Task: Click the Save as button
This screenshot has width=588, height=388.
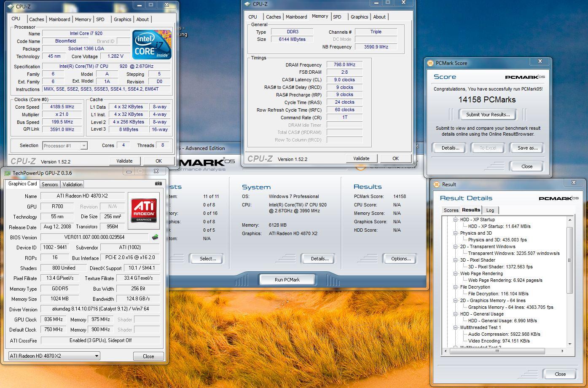Action: click(527, 148)
